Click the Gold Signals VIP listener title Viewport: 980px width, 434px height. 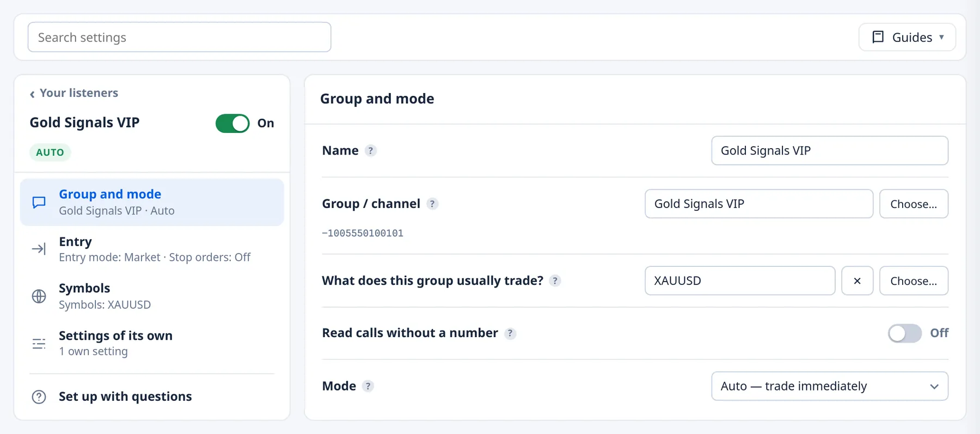click(x=84, y=123)
